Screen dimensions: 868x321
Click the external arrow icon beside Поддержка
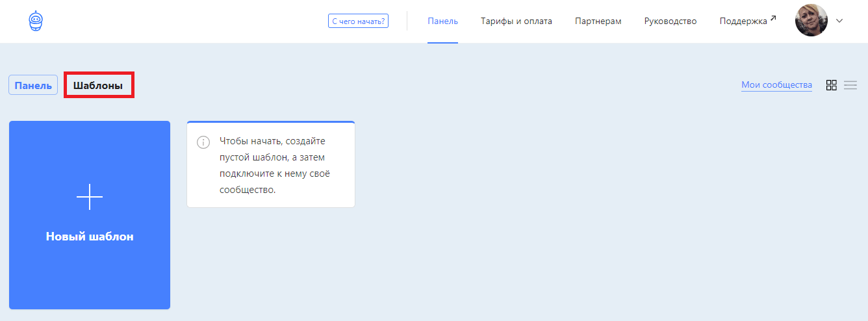tap(773, 18)
